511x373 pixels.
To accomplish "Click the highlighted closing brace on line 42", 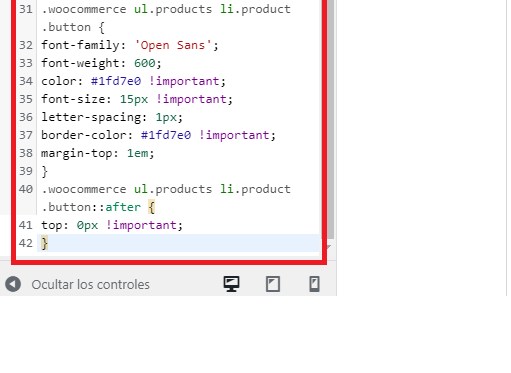I will (45, 243).
